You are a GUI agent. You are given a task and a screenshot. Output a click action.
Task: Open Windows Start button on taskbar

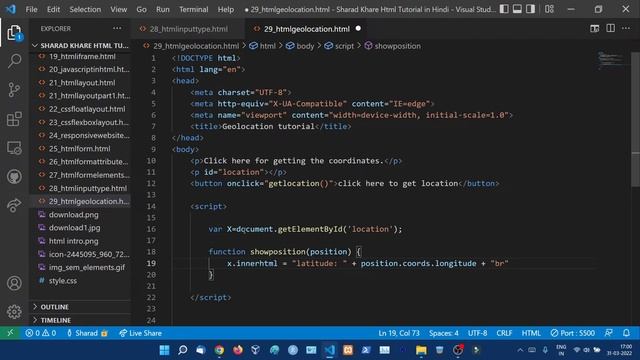pyautogui.click(x=164, y=350)
